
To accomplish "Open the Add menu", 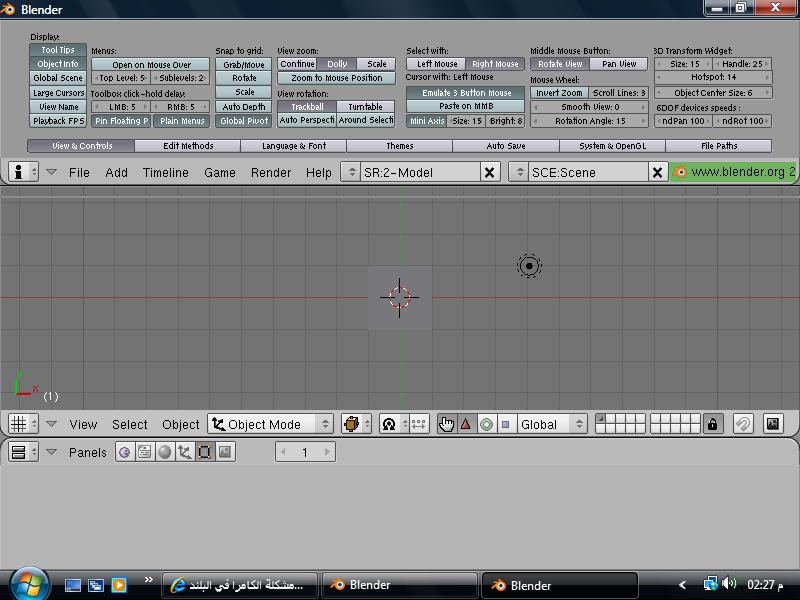I will click(116, 172).
